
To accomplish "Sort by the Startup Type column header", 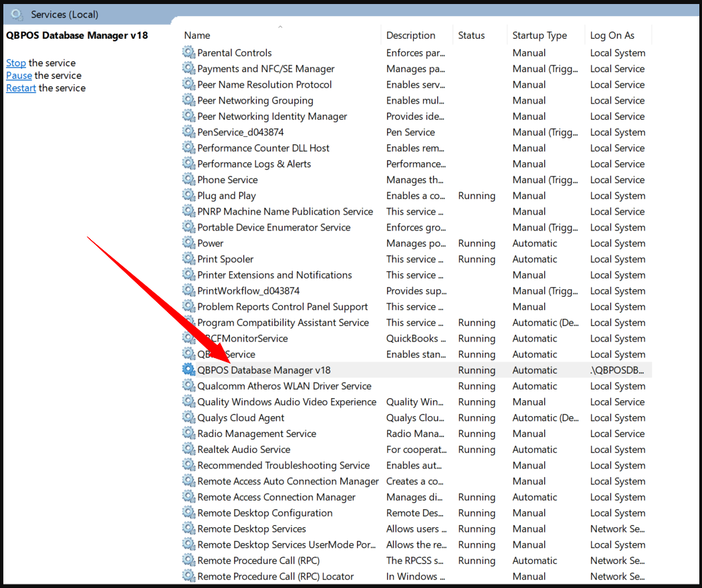I will pos(539,35).
